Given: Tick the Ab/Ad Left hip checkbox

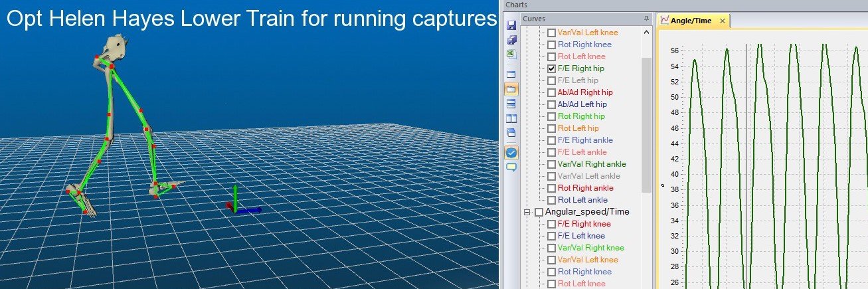Looking at the screenshot, I should pyautogui.click(x=551, y=104).
